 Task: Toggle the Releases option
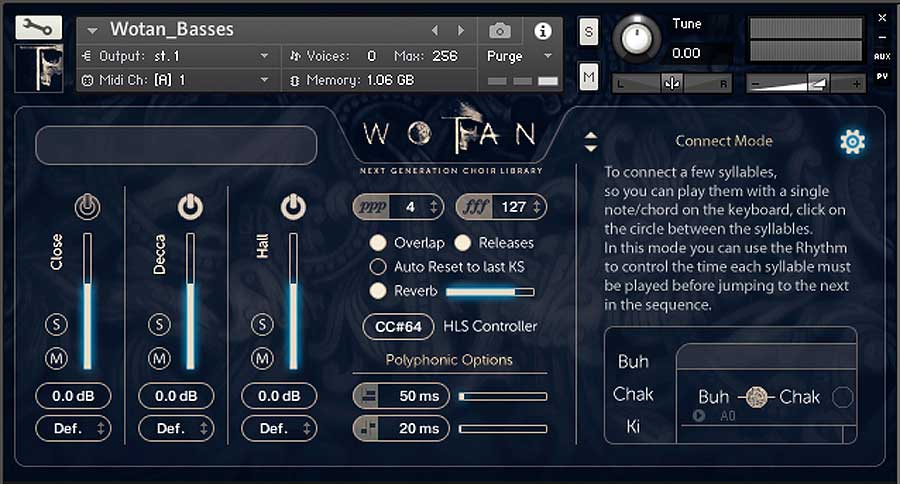click(x=463, y=243)
